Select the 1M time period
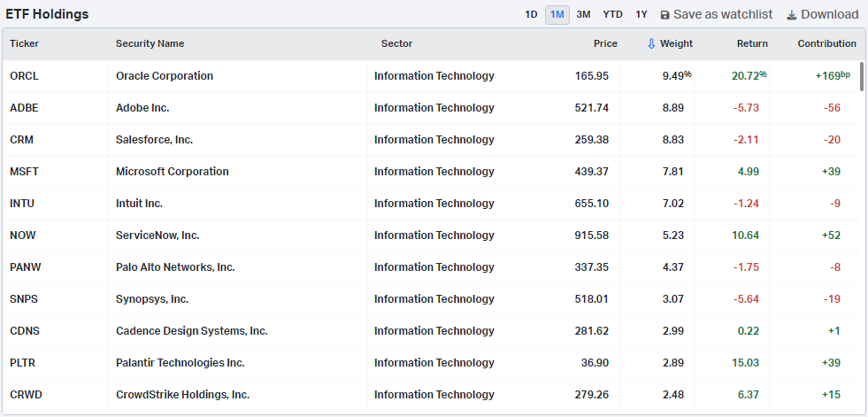This screenshot has height=417, width=868. tap(557, 15)
